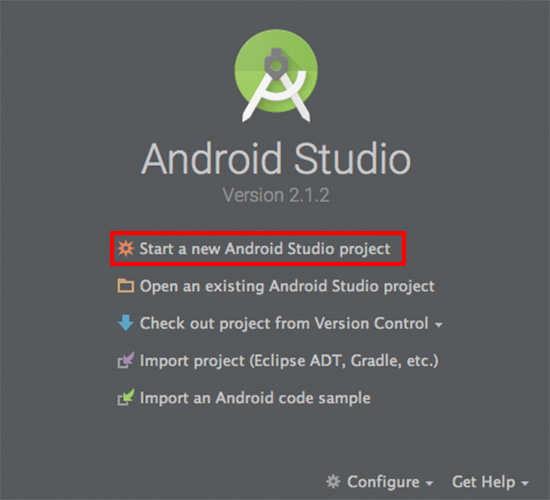Open the Configure menu label
The height and width of the screenshot is (500, 550).
point(383,482)
